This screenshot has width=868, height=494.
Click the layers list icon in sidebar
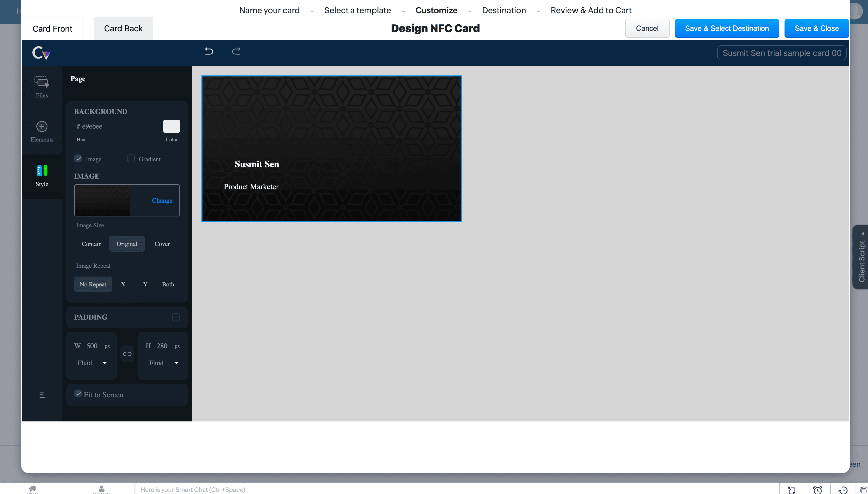click(x=42, y=394)
